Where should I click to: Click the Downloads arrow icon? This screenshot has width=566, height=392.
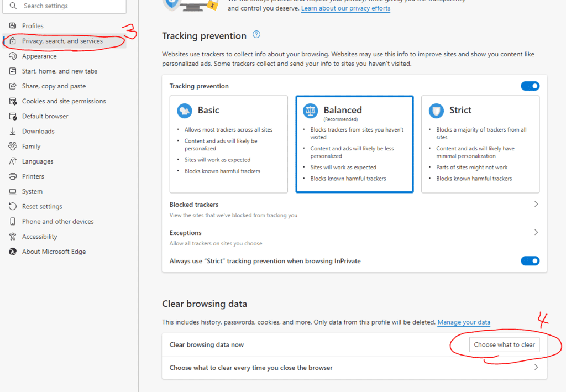point(12,131)
